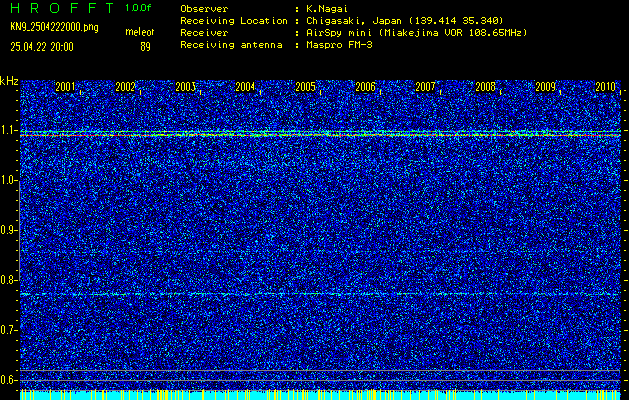The height and width of the screenshot is (400, 629).
Task: Select the 1.1 frequency axis label
Action: point(8,130)
